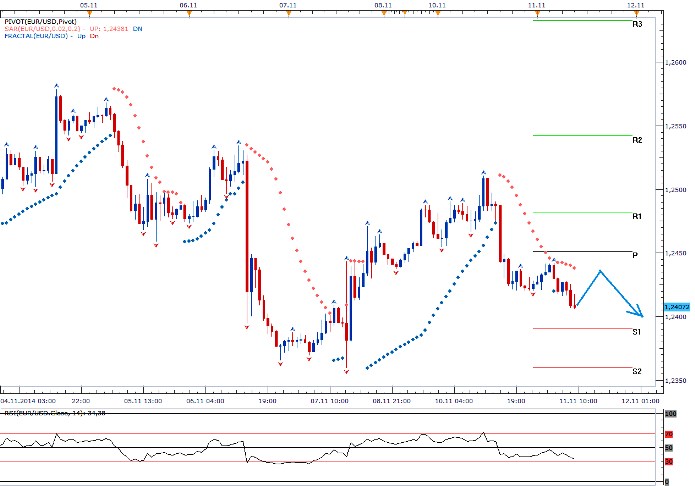Viewport: 695px width, 486px height.
Task: Click the RSI 100 level marker
Action: 670,412
